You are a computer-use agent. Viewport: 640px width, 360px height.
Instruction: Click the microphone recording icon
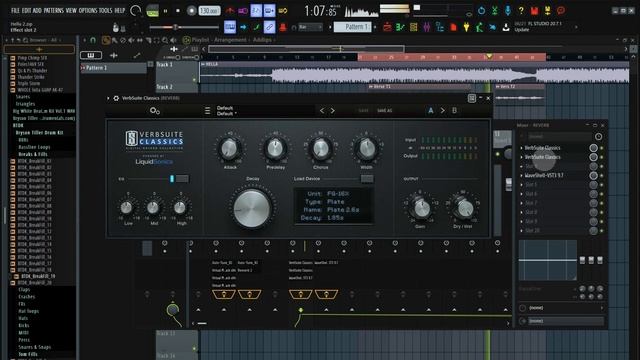tap(508, 11)
